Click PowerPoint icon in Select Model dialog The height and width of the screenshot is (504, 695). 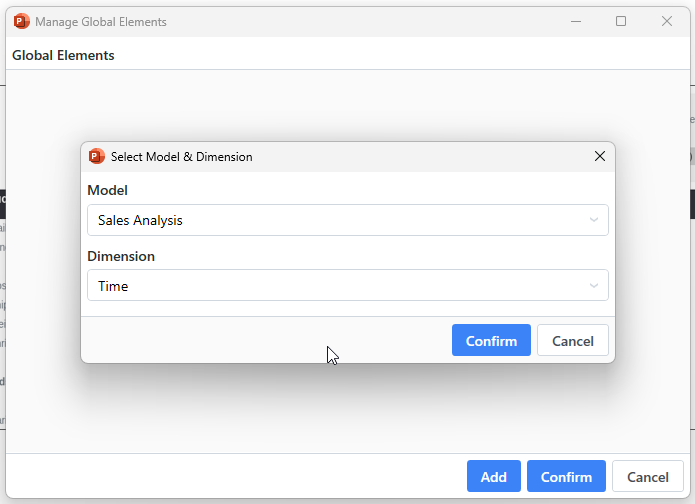click(x=97, y=156)
